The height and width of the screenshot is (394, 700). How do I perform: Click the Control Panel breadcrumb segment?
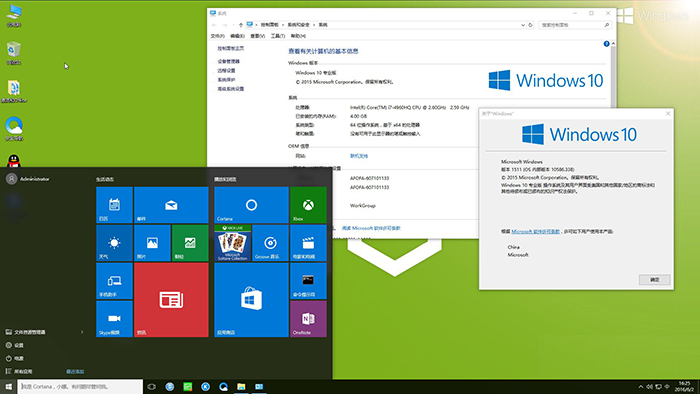pyautogui.click(x=269, y=25)
